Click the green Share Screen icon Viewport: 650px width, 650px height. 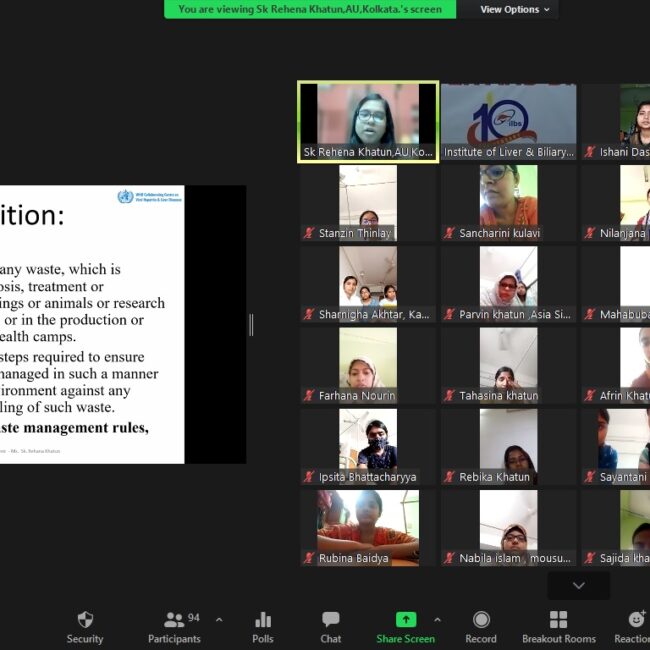pyautogui.click(x=405, y=620)
